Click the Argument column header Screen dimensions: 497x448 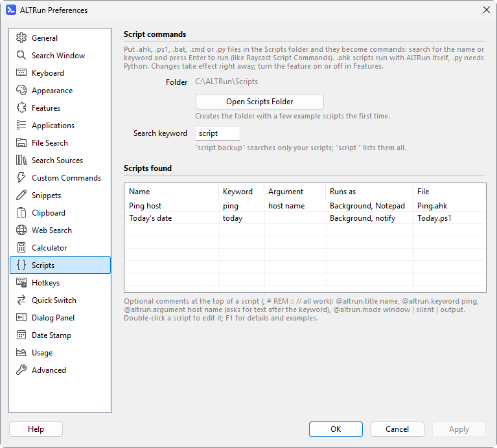pos(295,191)
